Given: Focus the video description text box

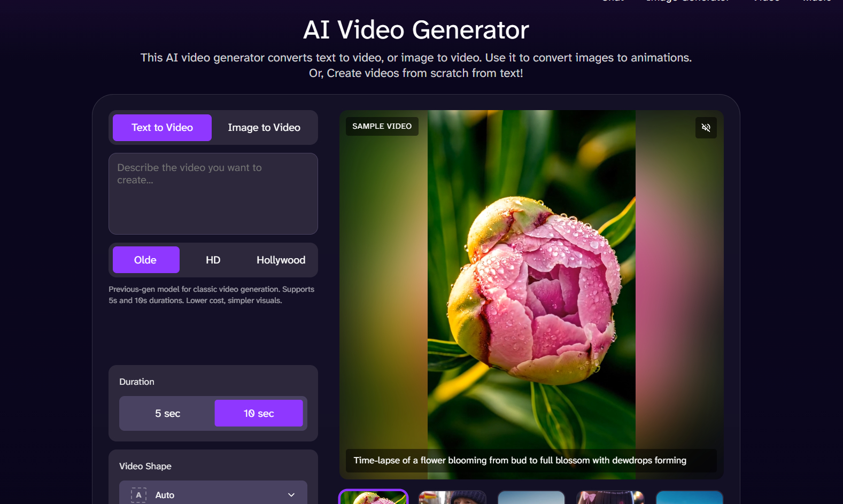Looking at the screenshot, I should [213, 193].
